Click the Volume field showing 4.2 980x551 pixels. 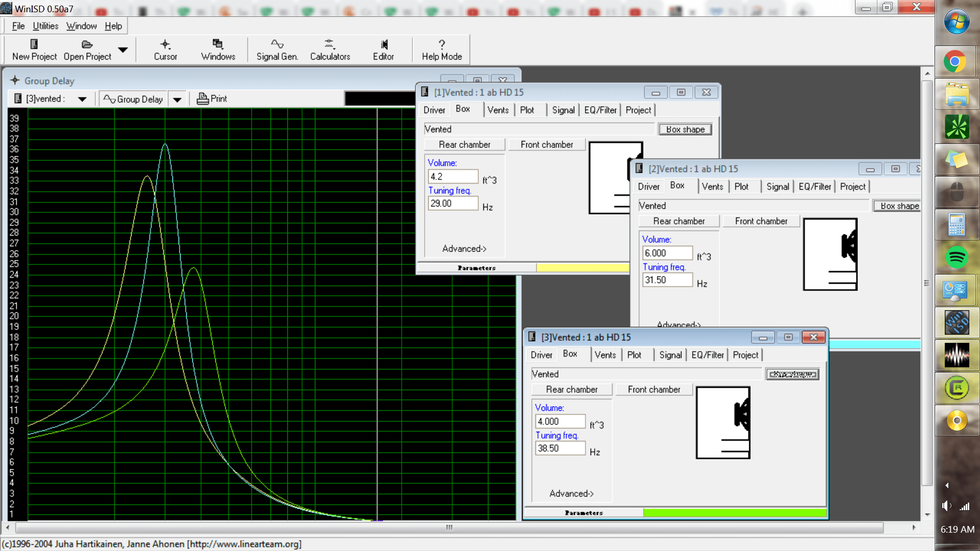click(453, 177)
